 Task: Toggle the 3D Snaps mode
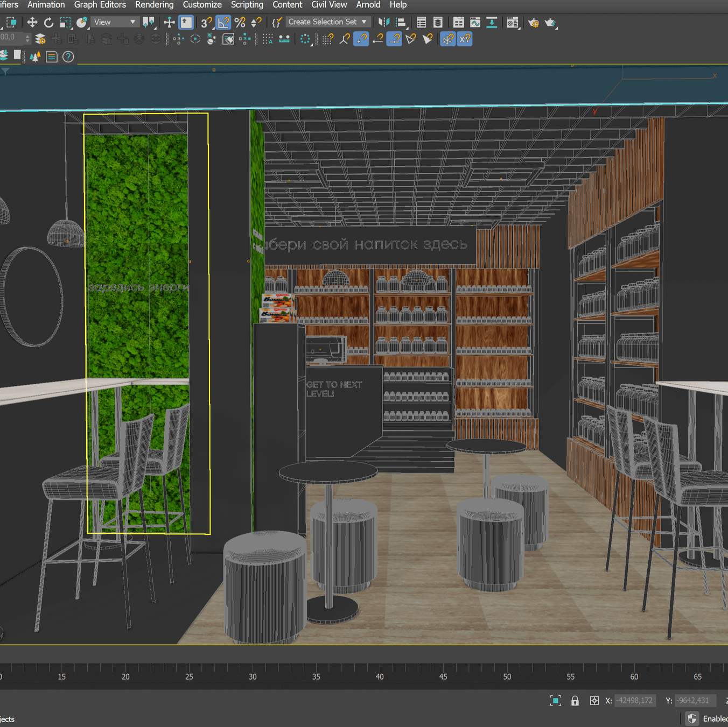[205, 22]
